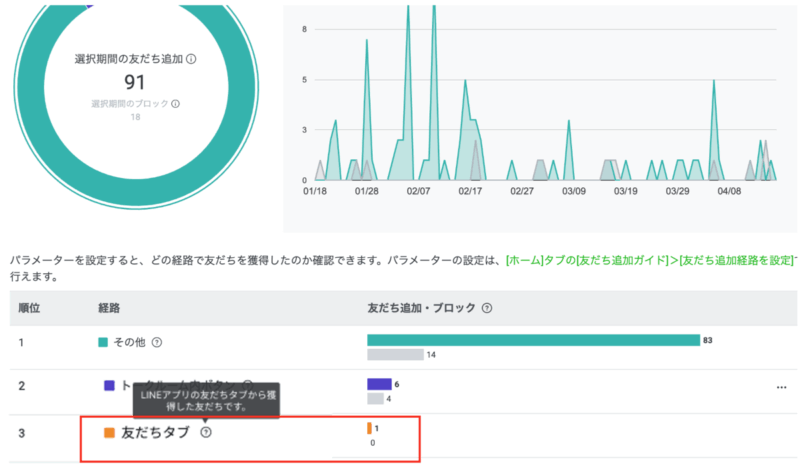Click the orange bar showing 1
The height and width of the screenshot is (471, 800).
[x=369, y=428]
